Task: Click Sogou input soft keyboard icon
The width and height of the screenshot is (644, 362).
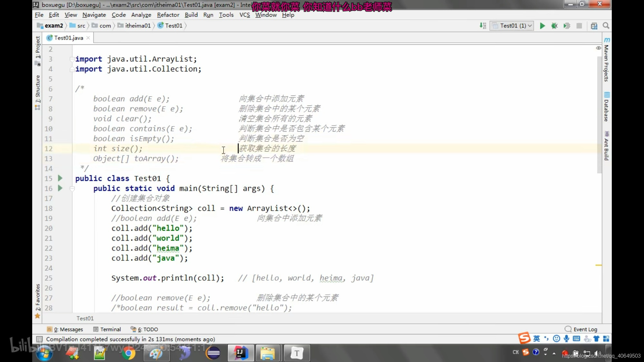Action: coord(576,338)
